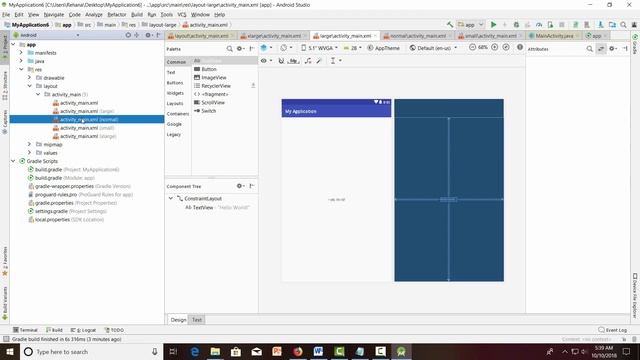Switch to small\activity_main.xml tab
The width and height of the screenshot is (640, 360).
point(490,36)
